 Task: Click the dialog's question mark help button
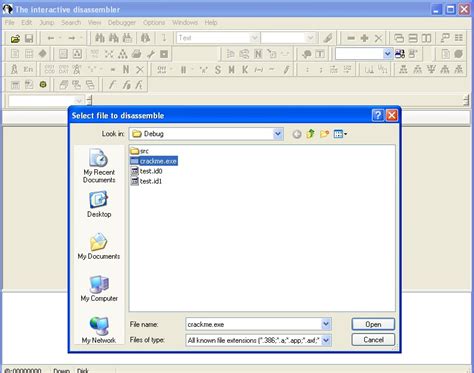378,116
